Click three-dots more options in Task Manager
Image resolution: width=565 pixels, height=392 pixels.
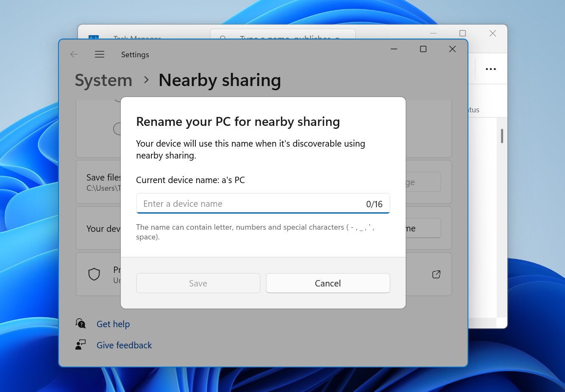click(x=491, y=69)
